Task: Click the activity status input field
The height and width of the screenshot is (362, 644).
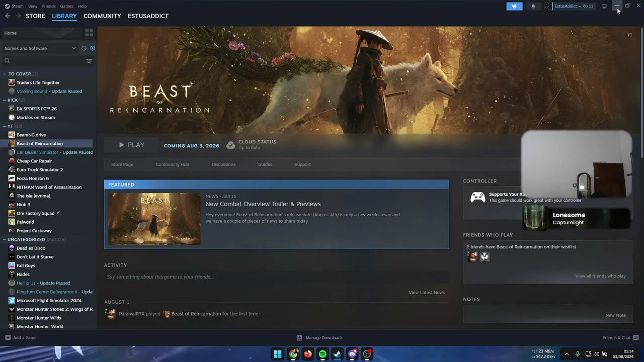Action: (276, 277)
